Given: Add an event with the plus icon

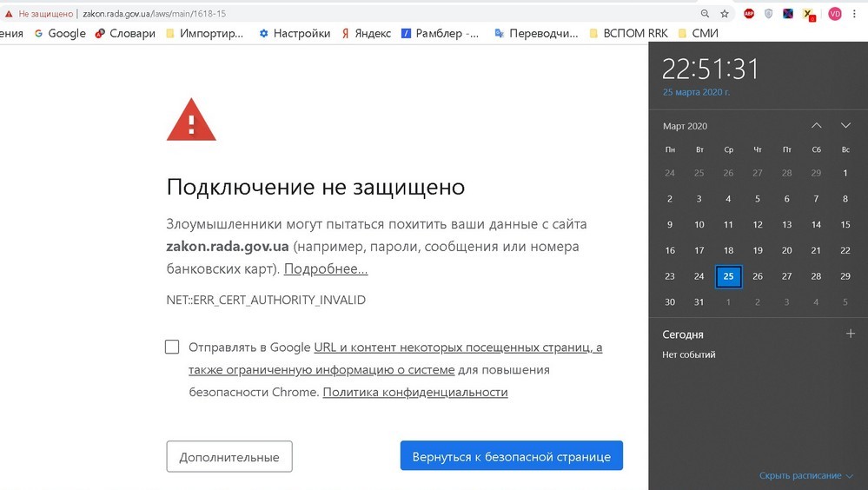Looking at the screenshot, I should (851, 334).
